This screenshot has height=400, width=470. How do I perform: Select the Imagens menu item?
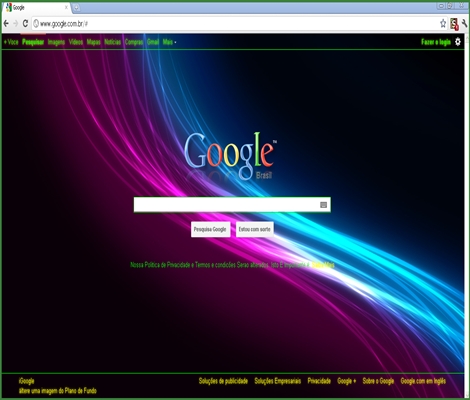coord(56,42)
